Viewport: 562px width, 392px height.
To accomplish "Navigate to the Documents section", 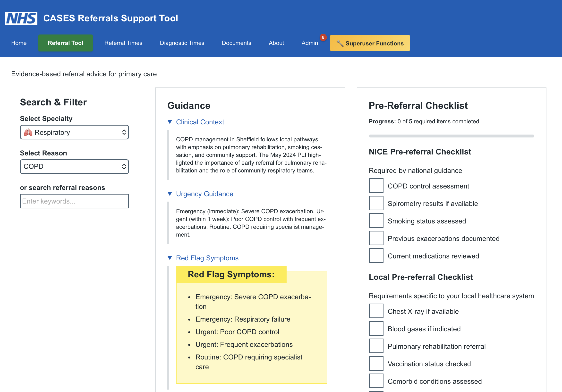I will pyautogui.click(x=237, y=43).
